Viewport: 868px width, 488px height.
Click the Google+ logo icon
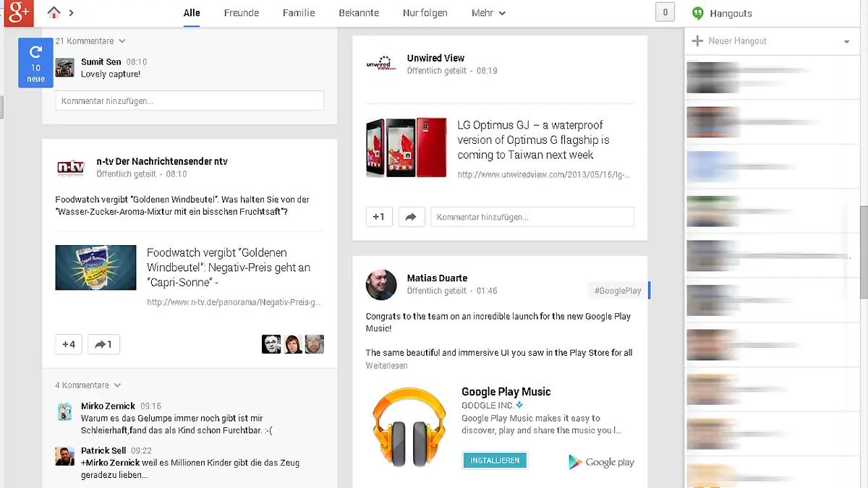click(x=16, y=13)
